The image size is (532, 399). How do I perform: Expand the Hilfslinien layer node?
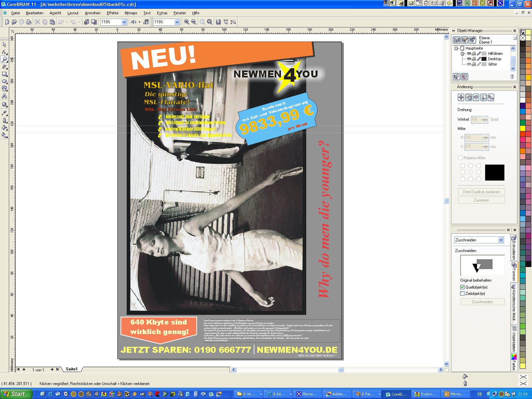[x=462, y=54]
